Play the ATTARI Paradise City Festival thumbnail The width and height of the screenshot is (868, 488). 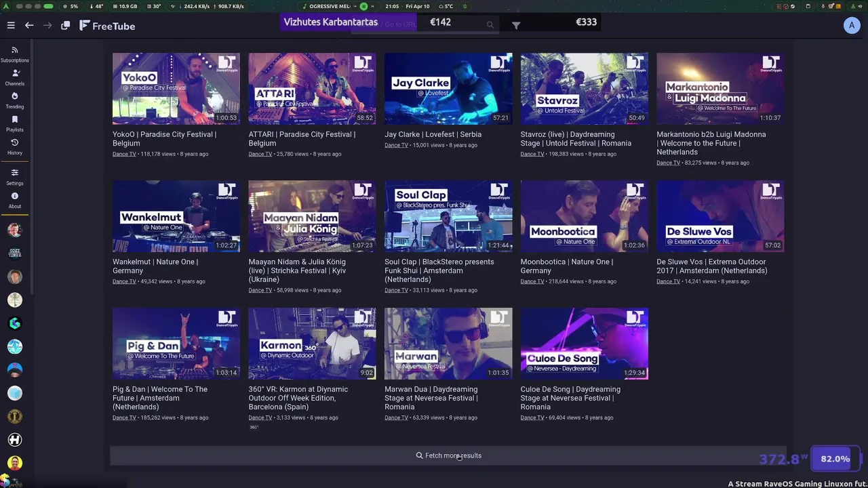click(x=312, y=89)
